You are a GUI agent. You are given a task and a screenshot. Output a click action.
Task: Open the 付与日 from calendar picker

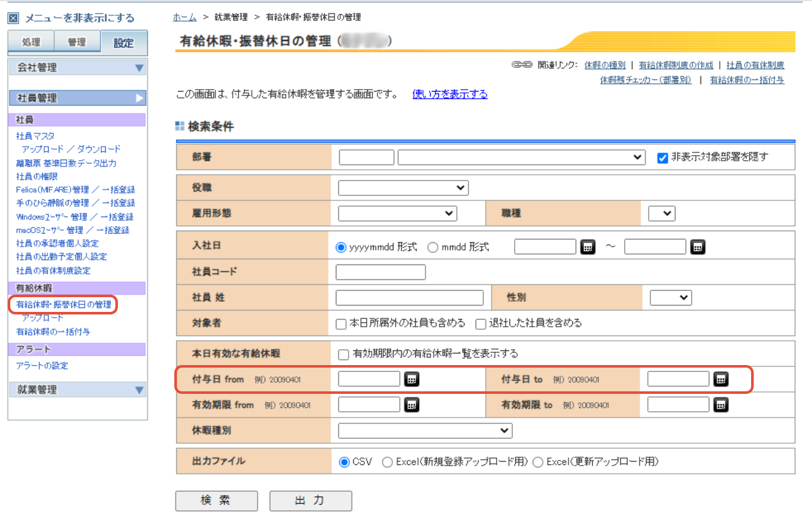pyautogui.click(x=411, y=379)
